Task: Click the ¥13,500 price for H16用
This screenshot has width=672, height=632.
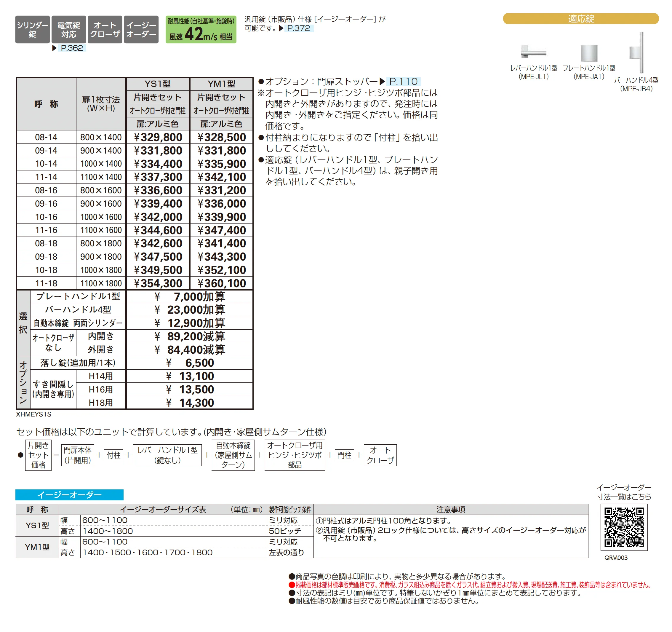Action: tap(189, 390)
